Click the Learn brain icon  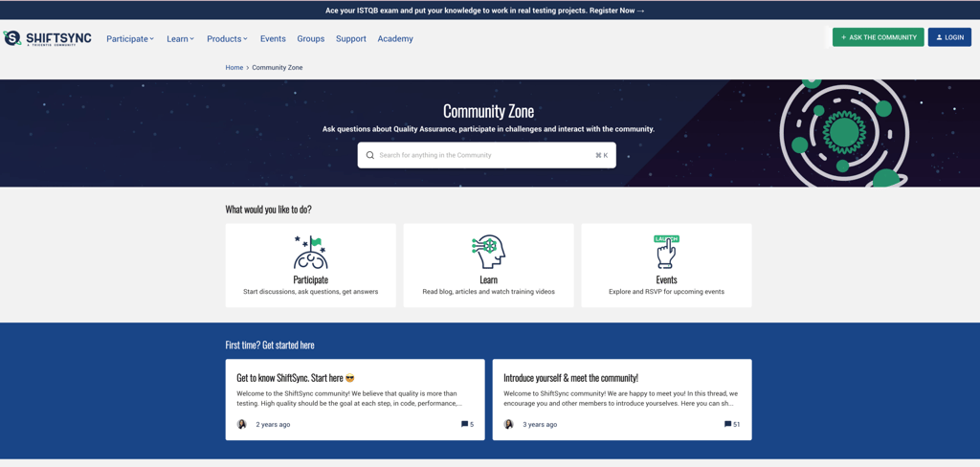click(488, 252)
